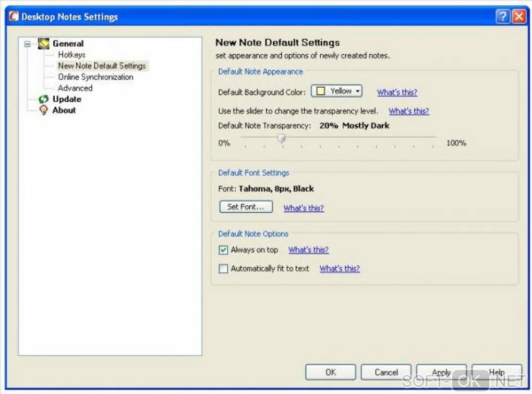Open the Yellow background color dropdown
The width and height of the screenshot is (532, 394).
(x=336, y=91)
